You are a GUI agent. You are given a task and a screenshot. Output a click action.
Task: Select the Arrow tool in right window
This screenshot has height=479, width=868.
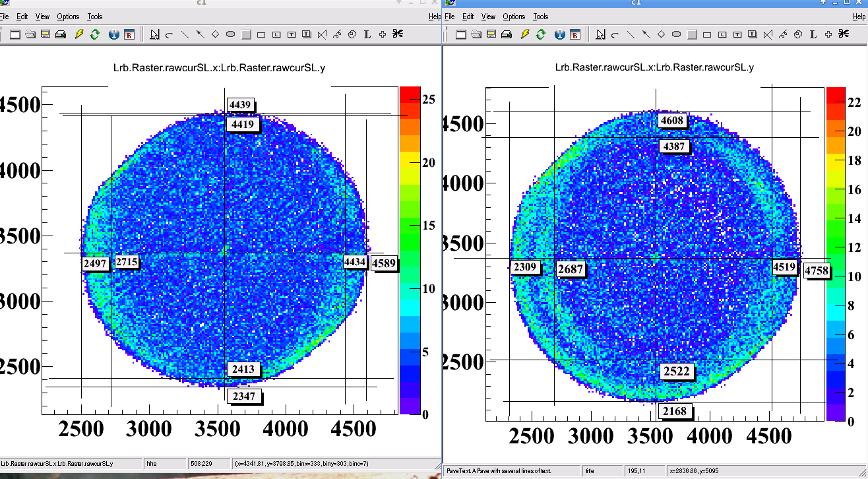click(646, 34)
